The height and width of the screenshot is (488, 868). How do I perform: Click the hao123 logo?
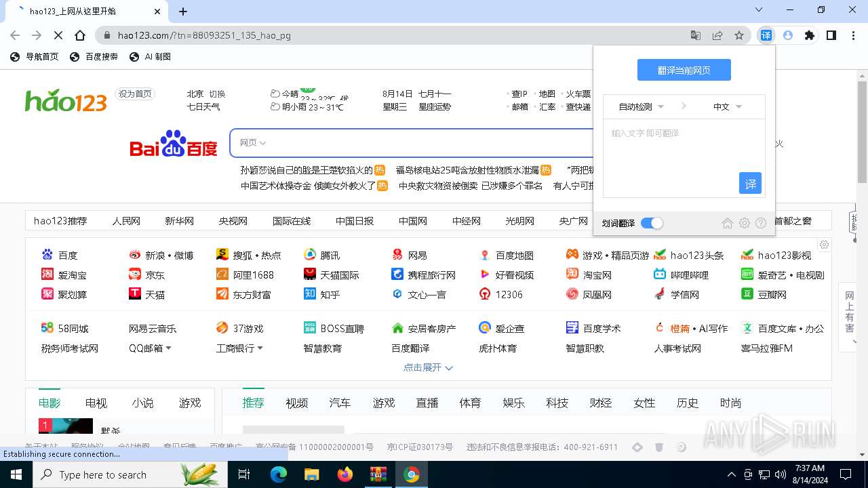click(x=66, y=101)
